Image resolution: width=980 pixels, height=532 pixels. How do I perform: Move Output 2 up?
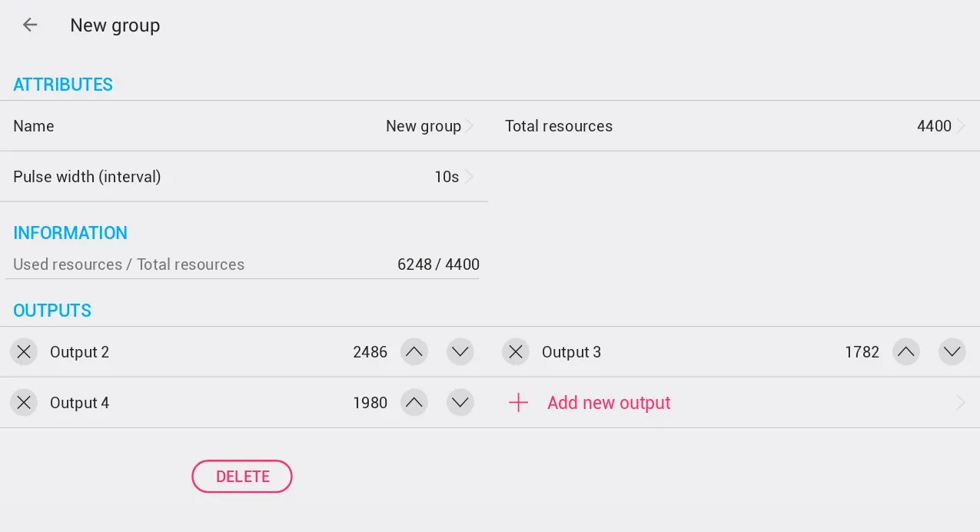(x=414, y=352)
